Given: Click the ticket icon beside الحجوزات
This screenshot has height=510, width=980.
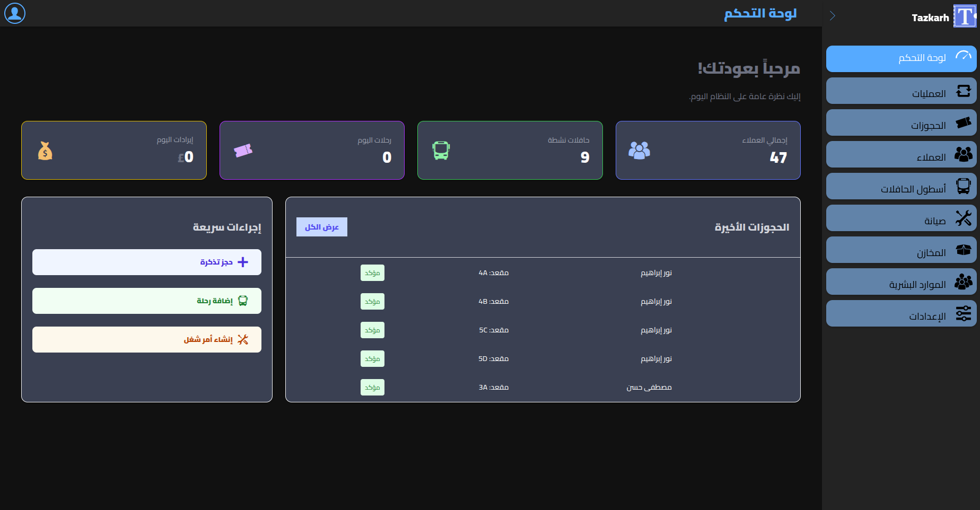Looking at the screenshot, I should tap(963, 123).
